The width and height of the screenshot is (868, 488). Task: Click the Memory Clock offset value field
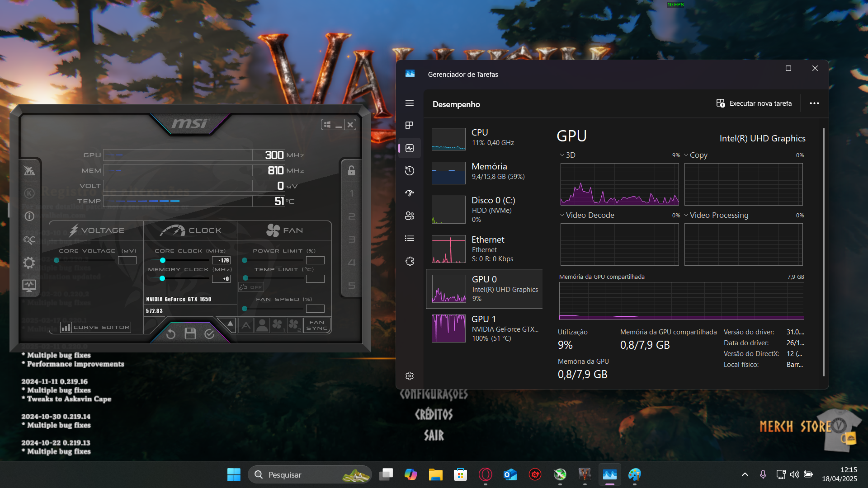click(221, 279)
